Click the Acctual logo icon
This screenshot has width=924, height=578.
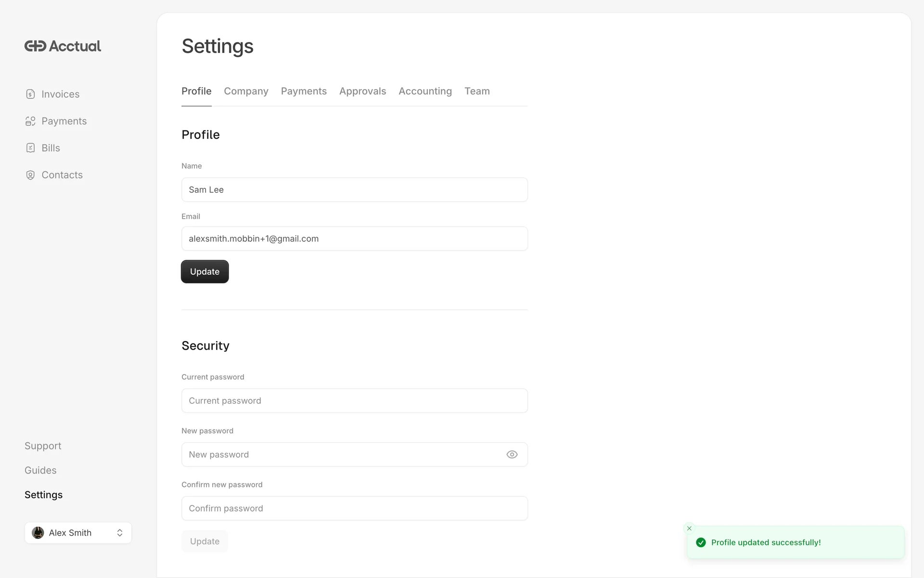coord(35,46)
